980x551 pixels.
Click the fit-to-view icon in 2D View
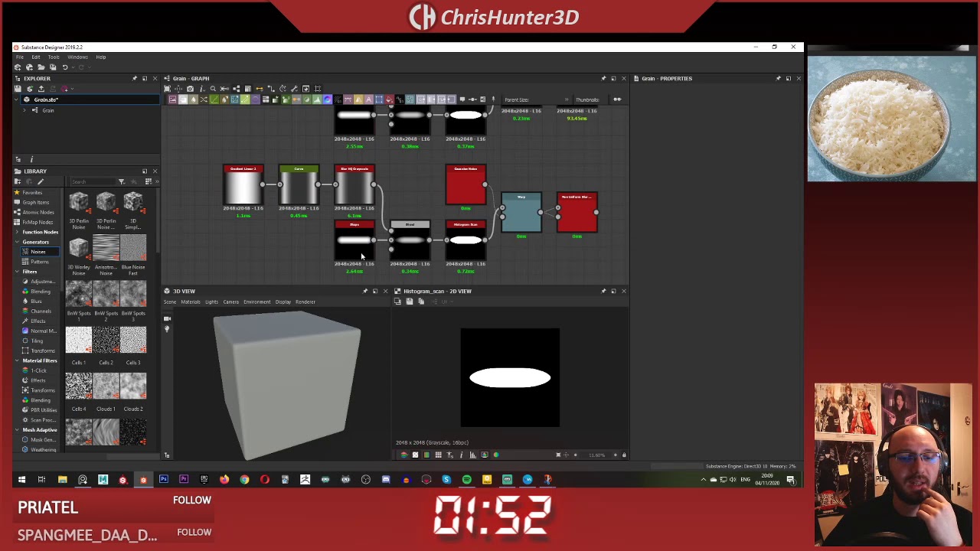point(558,455)
